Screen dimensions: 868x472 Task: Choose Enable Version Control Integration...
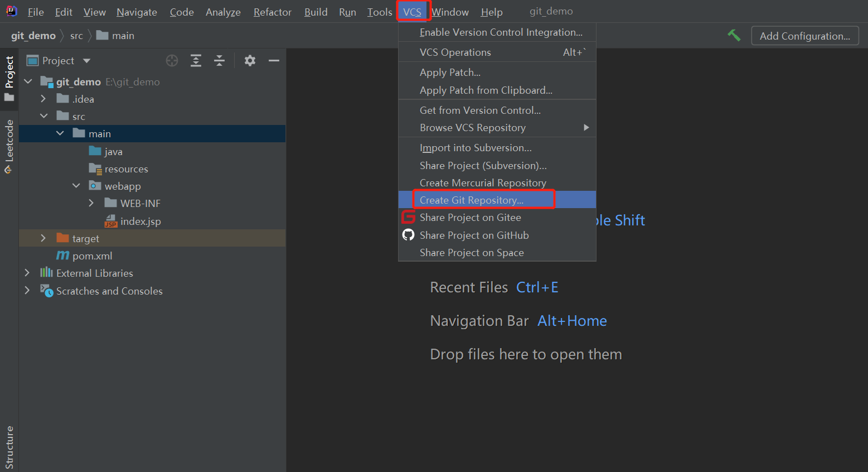tap(497, 32)
